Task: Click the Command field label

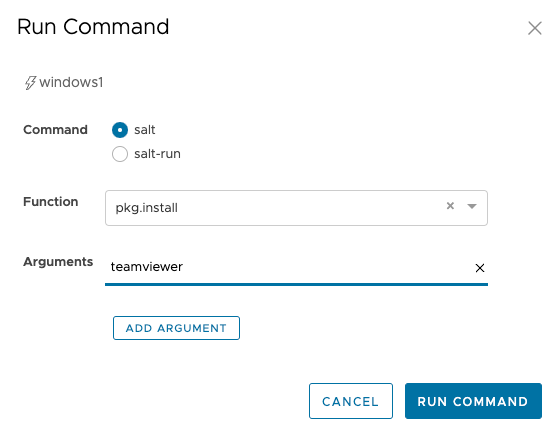Action: (x=55, y=130)
